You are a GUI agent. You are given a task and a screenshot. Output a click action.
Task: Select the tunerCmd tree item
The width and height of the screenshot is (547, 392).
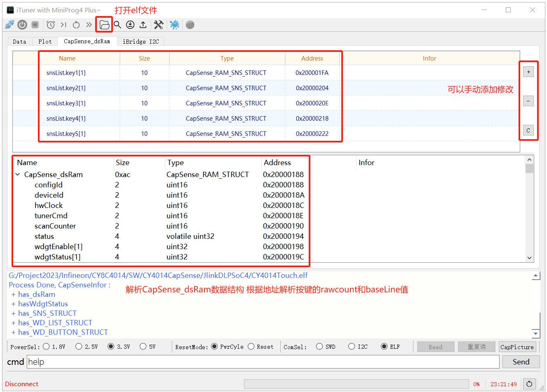tap(51, 216)
